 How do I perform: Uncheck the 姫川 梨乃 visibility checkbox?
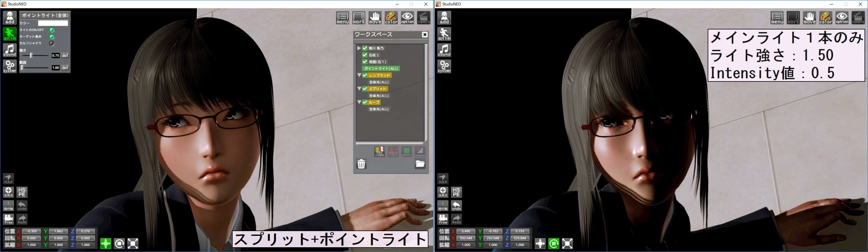click(x=364, y=48)
